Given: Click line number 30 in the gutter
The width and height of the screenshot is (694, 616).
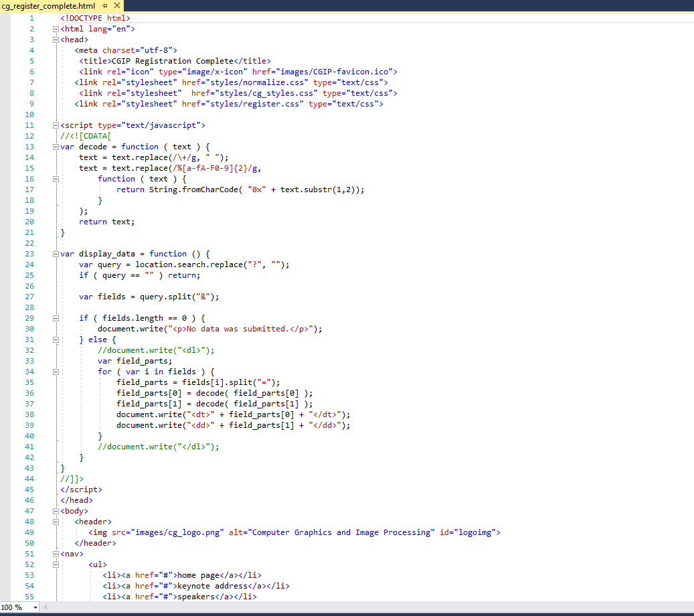Looking at the screenshot, I should [x=29, y=329].
